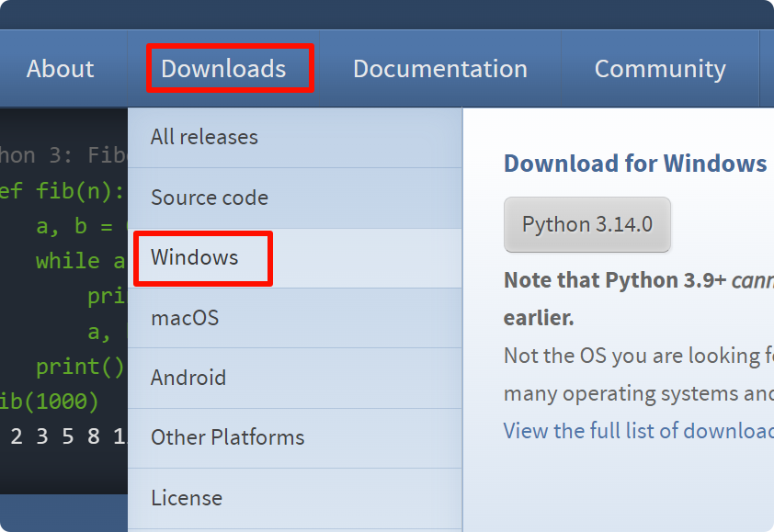Open the Android downloads option
The height and width of the screenshot is (532, 774).
(188, 378)
